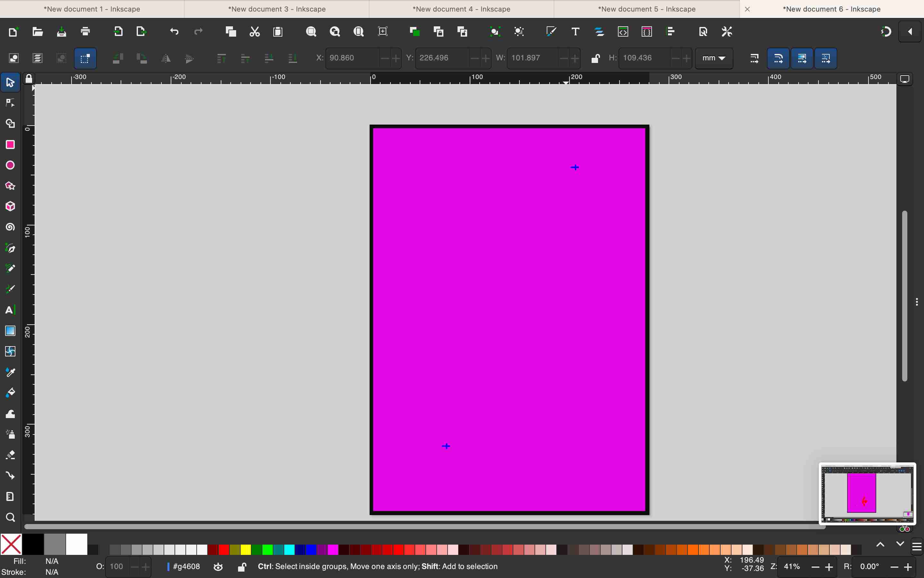Open the XML editor icon
The image size is (924, 578).
623,31
